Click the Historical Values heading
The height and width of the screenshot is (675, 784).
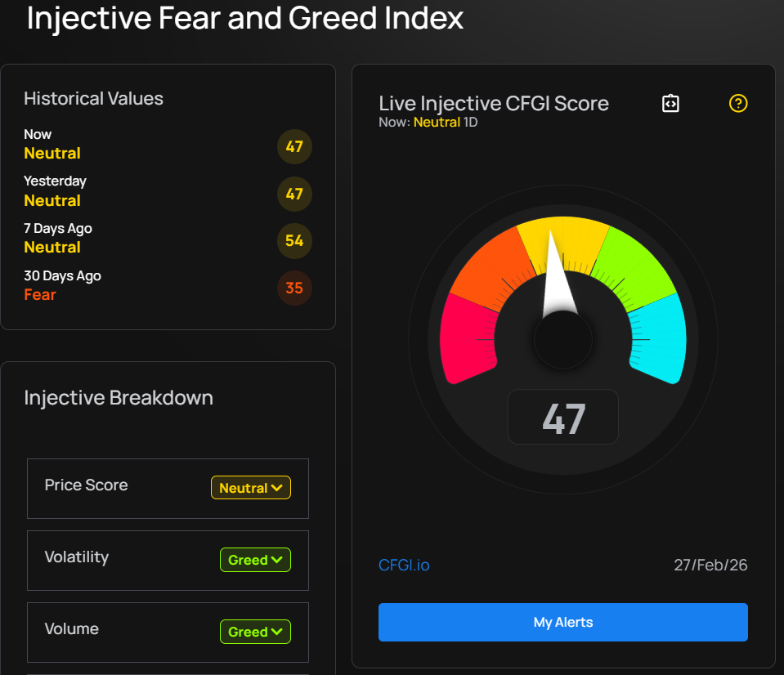point(93,98)
